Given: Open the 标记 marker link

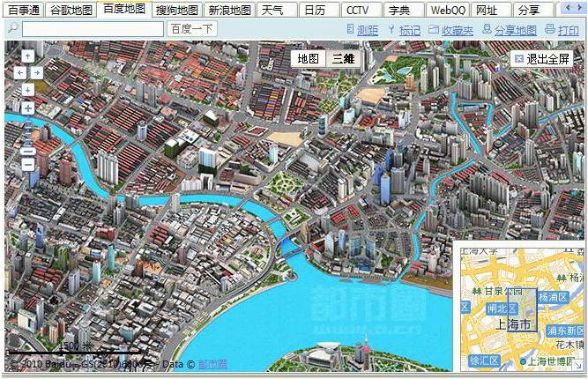Looking at the screenshot, I should 410,30.
